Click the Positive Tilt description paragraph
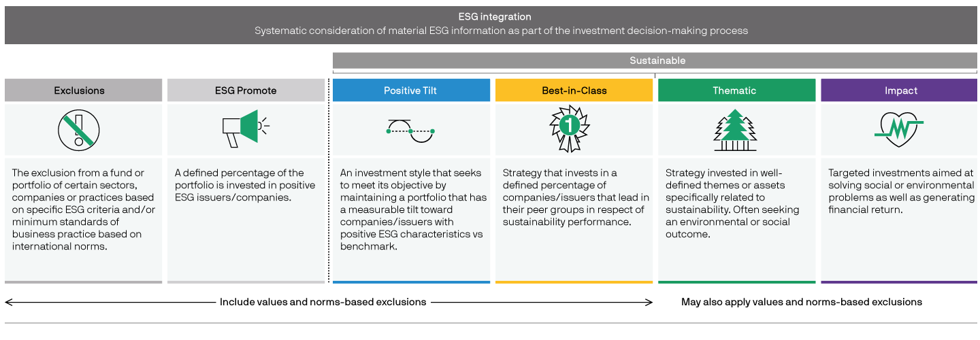 click(x=412, y=209)
